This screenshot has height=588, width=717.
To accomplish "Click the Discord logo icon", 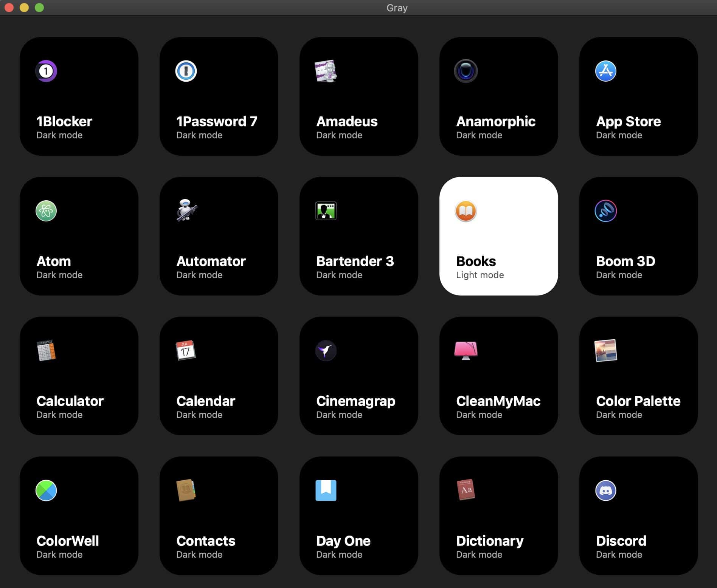I will point(606,491).
